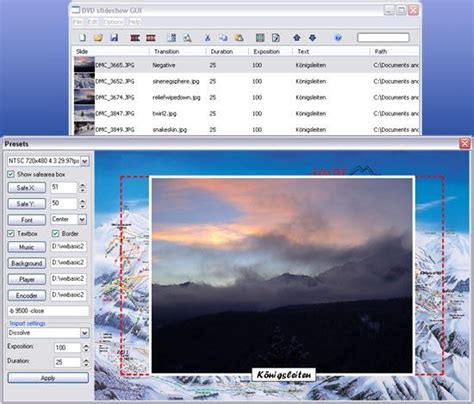The image size is (474, 404).
Task: Click the Move slide down arrow icon
Action: coord(312,38)
